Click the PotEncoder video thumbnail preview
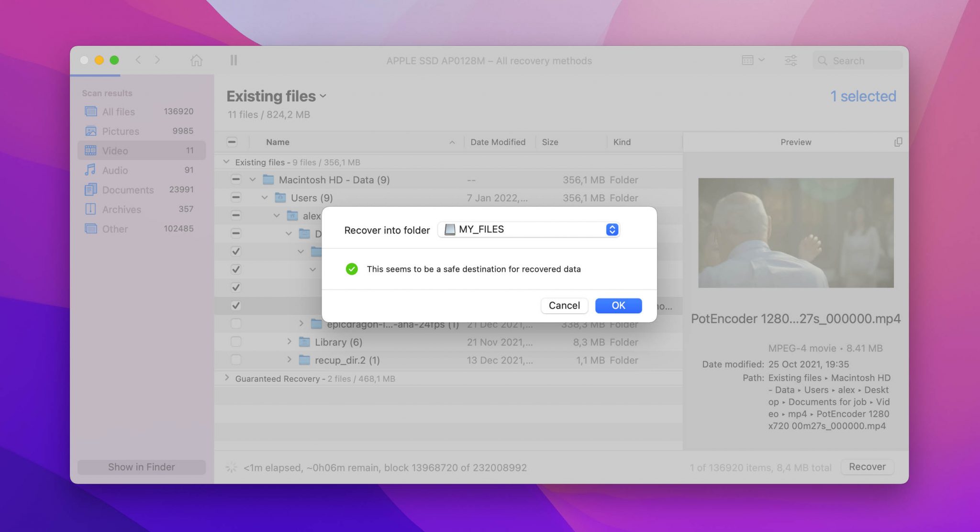 click(795, 233)
